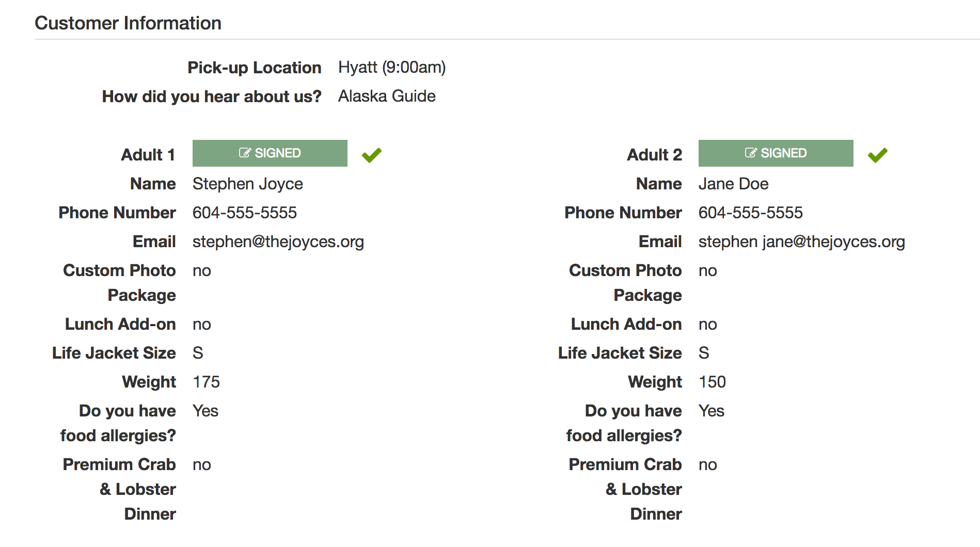Click edit icon in Adult 2 SIGNED button
This screenshot has width=980, height=547.
(751, 153)
